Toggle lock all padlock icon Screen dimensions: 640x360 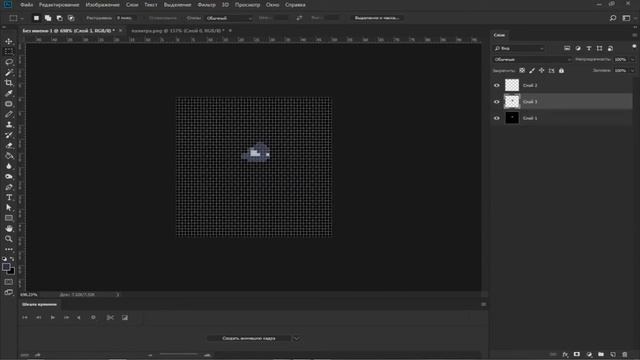(561, 71)
